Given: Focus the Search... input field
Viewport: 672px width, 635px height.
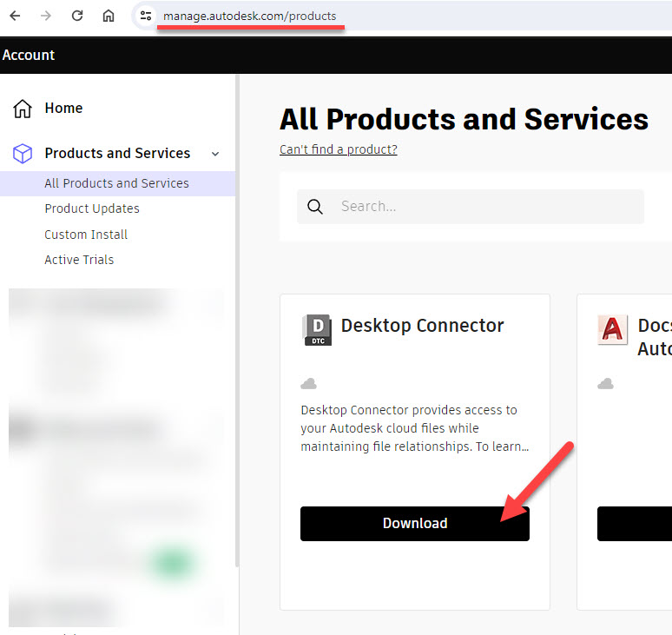Looking at the screenshot, I should [471, 207].
